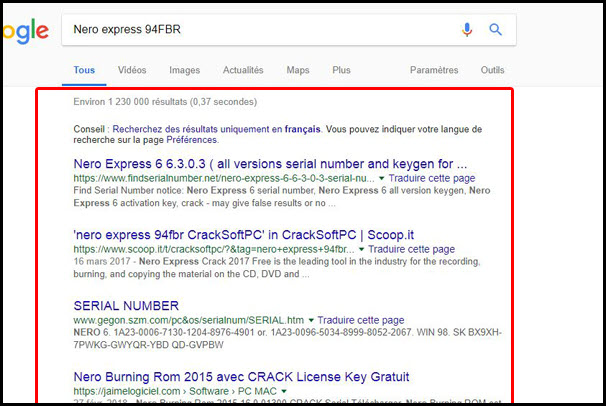Open the Plus menu
606x406 pixels.
point(341,70)
